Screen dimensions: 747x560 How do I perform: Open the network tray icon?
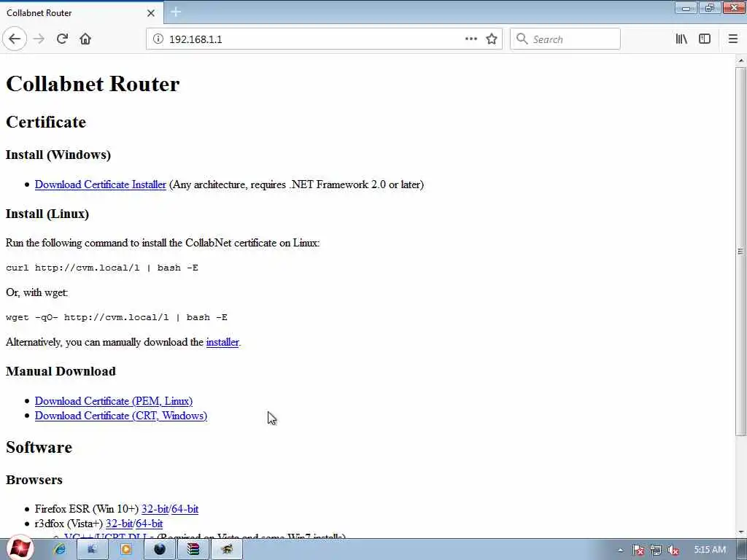656,551
